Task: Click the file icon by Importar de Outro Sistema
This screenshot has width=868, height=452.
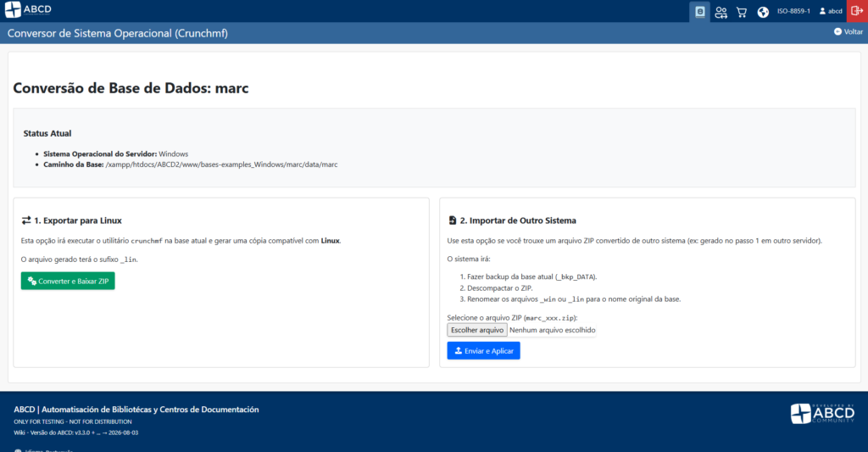Action: (452, 220)
